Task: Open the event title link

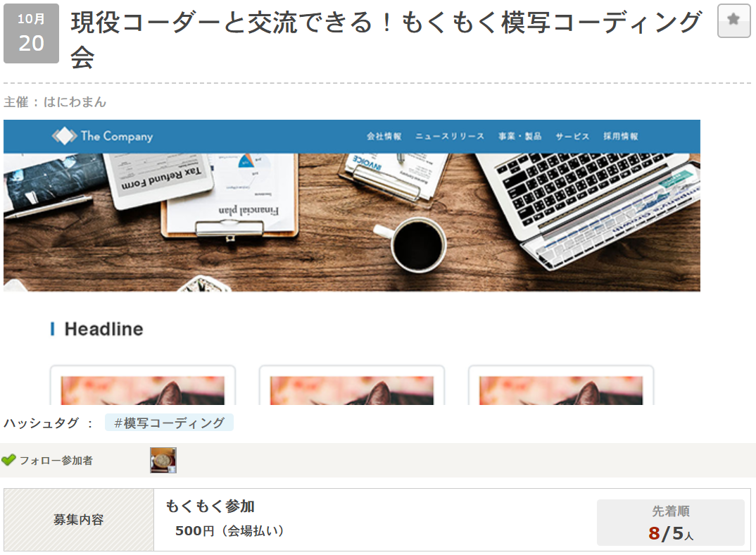Action: point(386,39)
